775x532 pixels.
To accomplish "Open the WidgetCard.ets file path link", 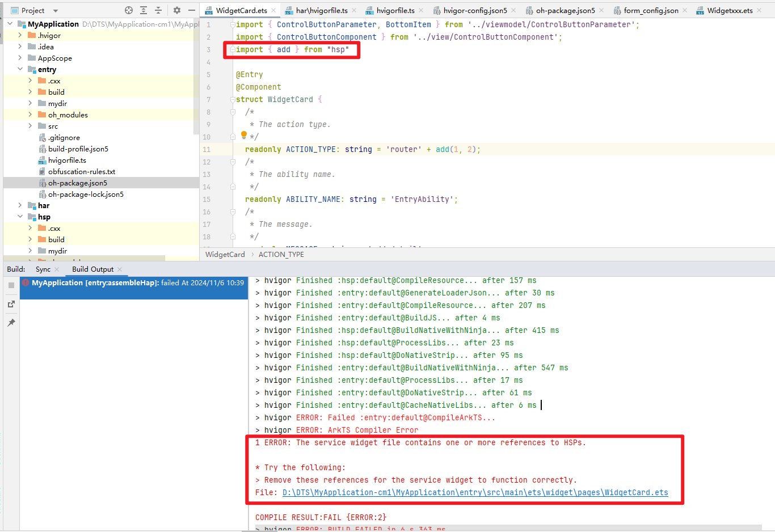I will click(x=475, y=492).
